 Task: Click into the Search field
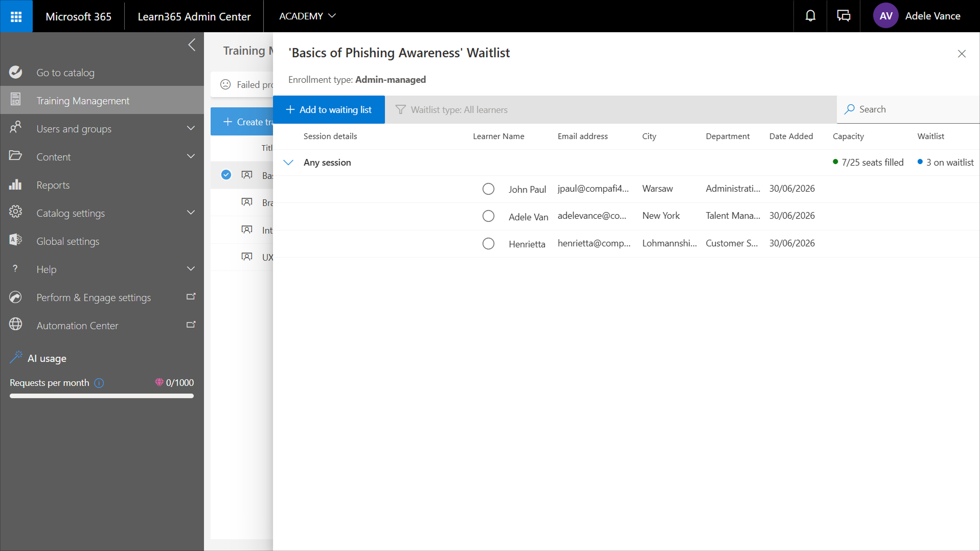[908, 109]
